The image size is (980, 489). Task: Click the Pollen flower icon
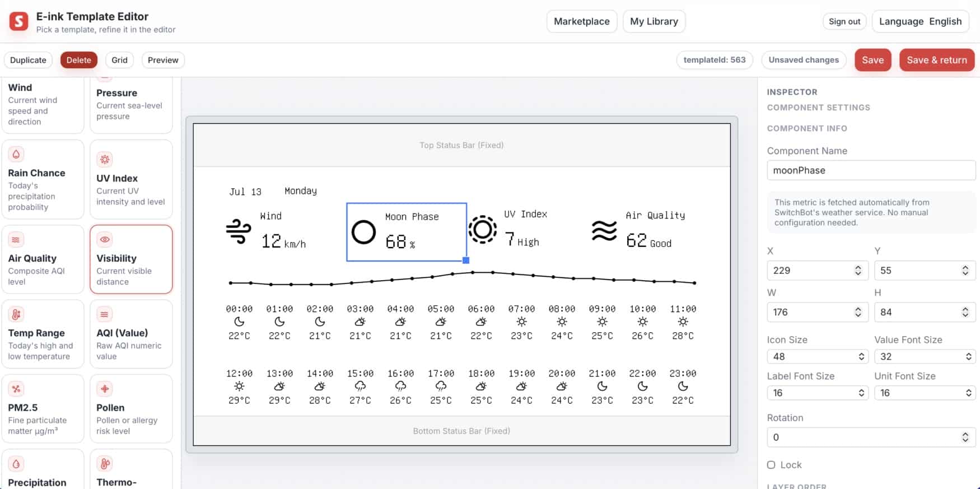tap(104, 389)
